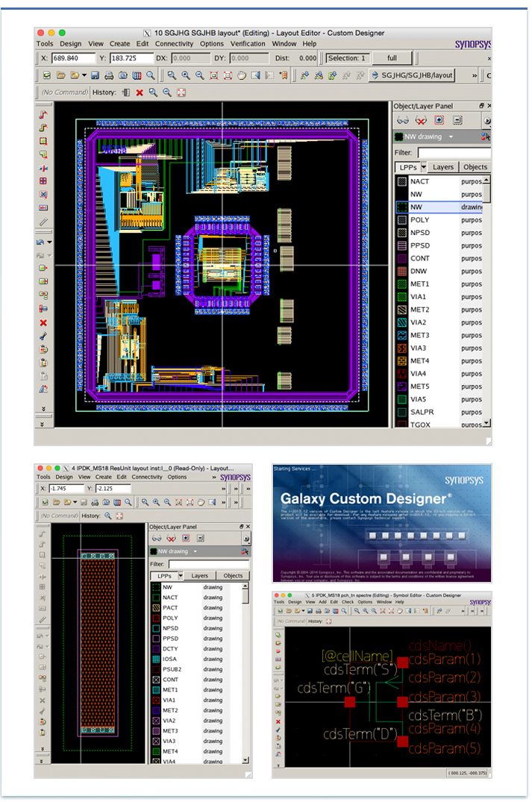
Task: Open the LPPs dropdown arrow in the SGJHG panel
Action: click(424, 167)
